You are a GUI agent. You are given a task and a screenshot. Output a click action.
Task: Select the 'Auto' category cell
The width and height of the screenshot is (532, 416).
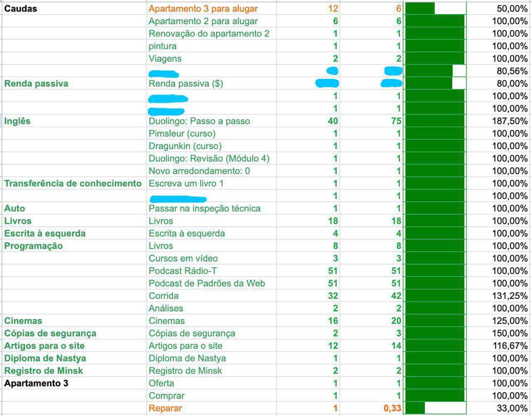pos(74,208)
